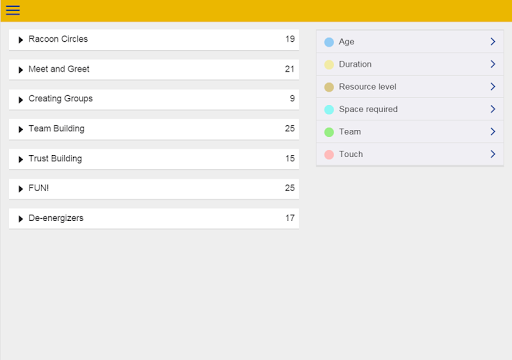Open the Resource level filter
This screenshot has height=360, width=512.
(410, 87)
